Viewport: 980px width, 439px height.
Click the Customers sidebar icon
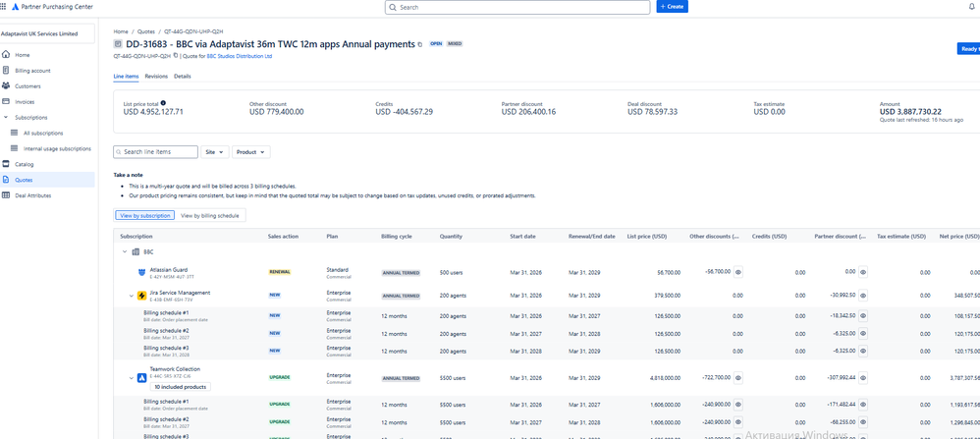tap(6, 86)
